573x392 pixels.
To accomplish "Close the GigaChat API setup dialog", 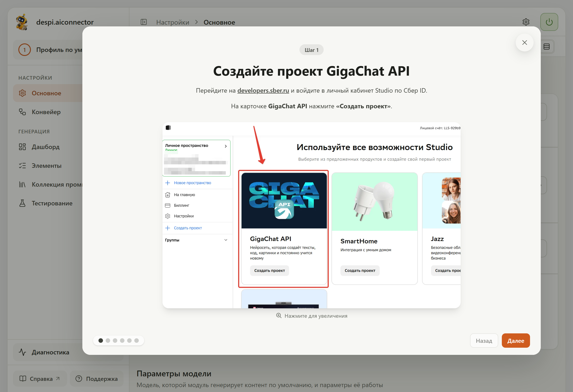I will pos(524,43).
